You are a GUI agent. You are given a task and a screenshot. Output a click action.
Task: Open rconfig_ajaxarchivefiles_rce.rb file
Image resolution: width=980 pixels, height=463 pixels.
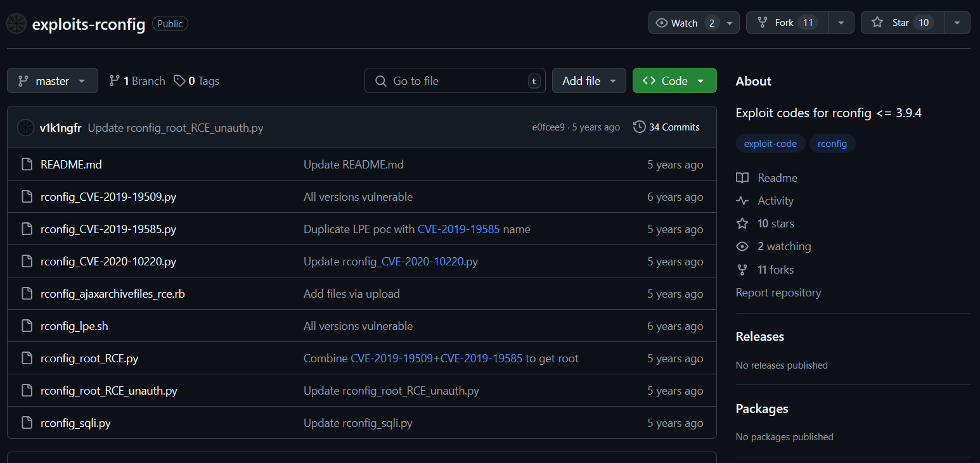pos(113,294)
